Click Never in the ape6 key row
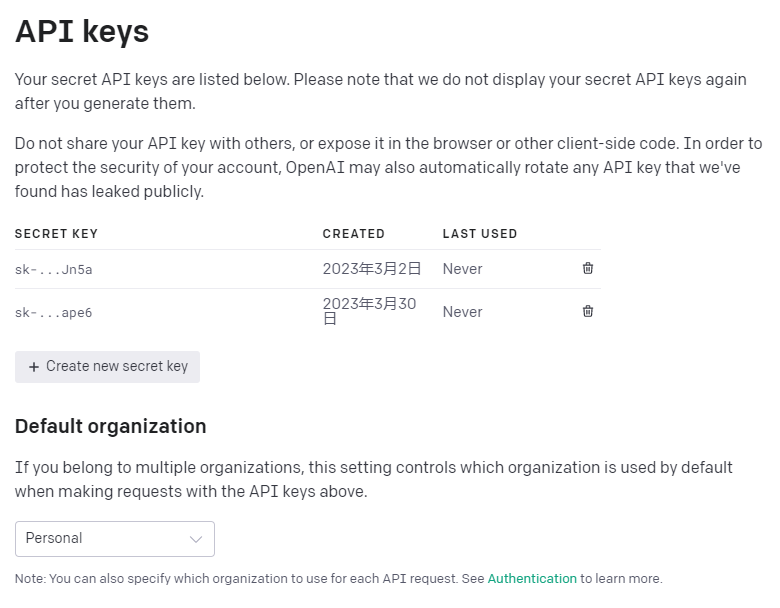 463,311
